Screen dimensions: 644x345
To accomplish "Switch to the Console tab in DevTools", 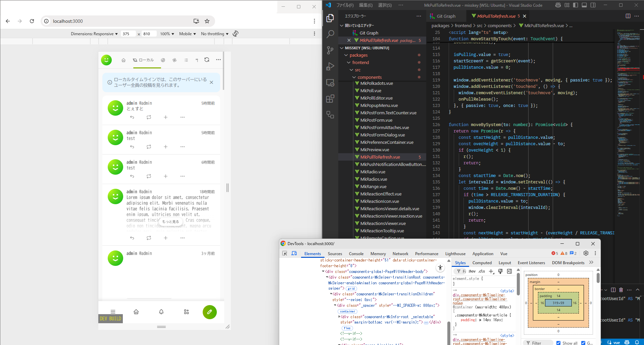I will 356,254.
